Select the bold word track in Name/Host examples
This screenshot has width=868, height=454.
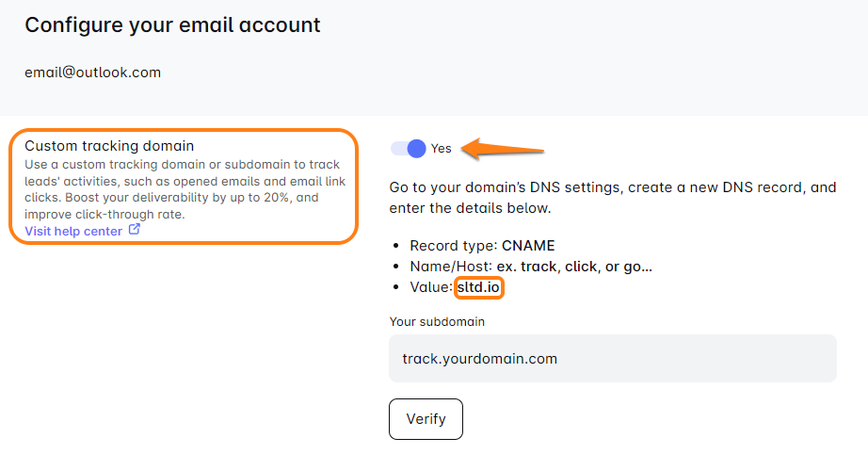pos(540,267)
